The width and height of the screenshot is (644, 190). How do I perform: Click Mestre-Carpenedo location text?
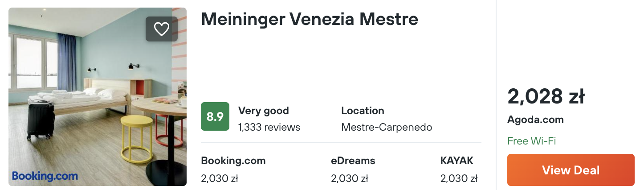coord(387,127)
